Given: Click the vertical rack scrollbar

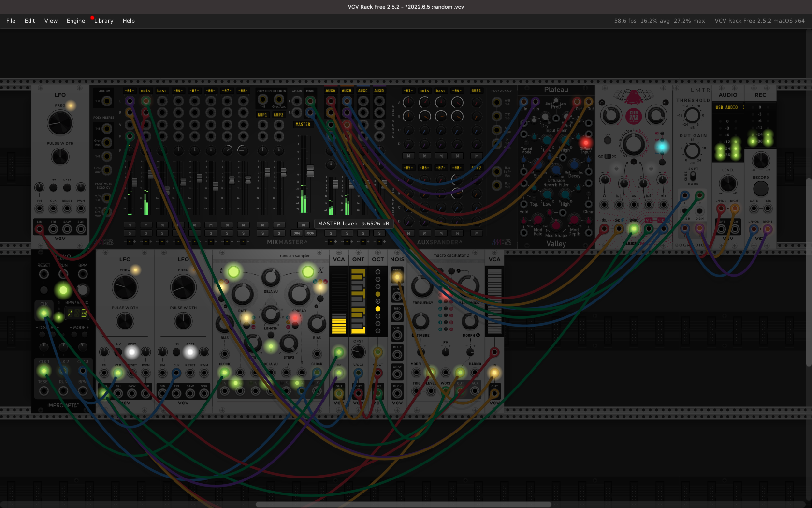Looking at the screenshot, I should pyautogui.click(x=809, y=272).
